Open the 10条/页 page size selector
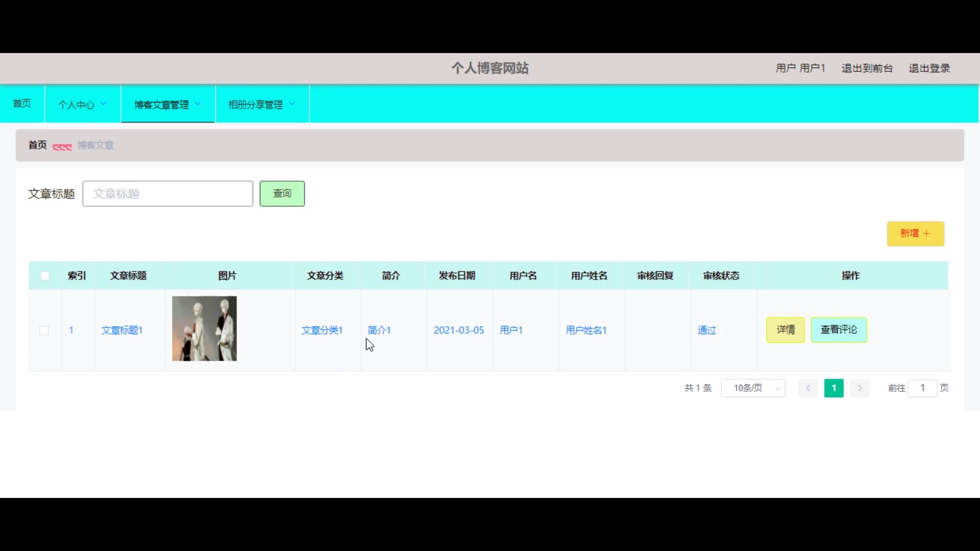980x551 pixels. [x=753, y=388]
